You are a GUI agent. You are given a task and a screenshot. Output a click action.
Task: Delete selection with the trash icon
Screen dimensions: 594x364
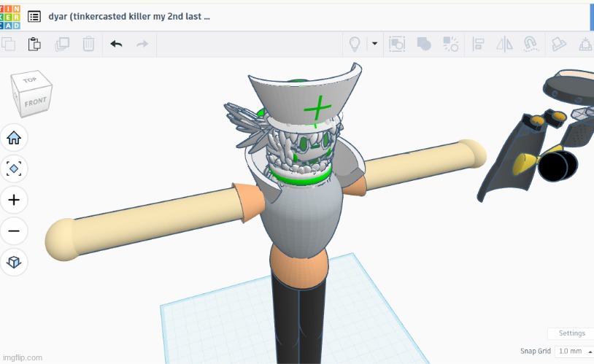(x=88, y=44)
